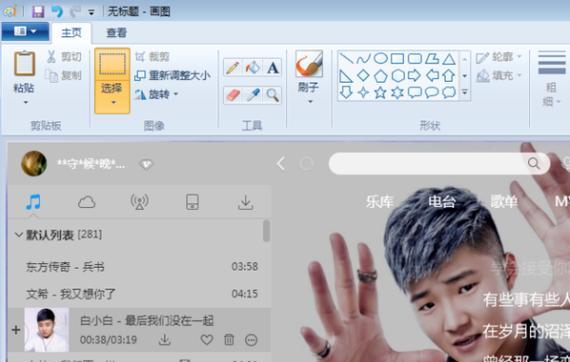
Task: Collapse the 默认列表 playlist
Action: 19,235
